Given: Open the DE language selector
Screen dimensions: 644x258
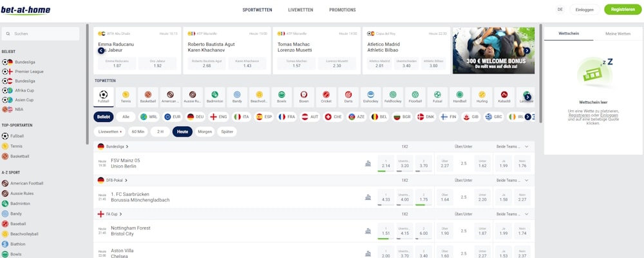Looking at the screenshot, I should [x=560, y=10].
